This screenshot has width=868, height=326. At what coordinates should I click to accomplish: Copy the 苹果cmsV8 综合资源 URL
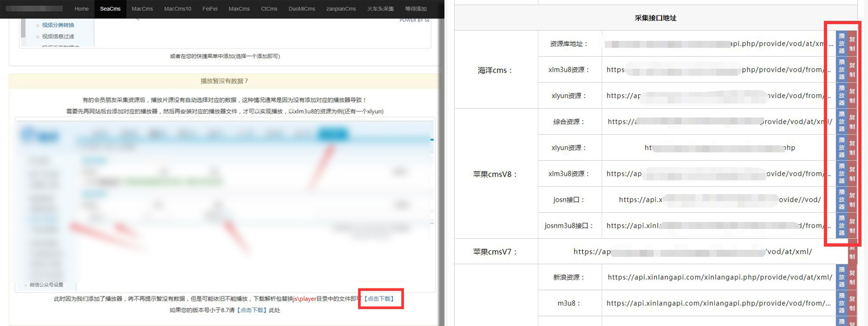click(852, 121)
